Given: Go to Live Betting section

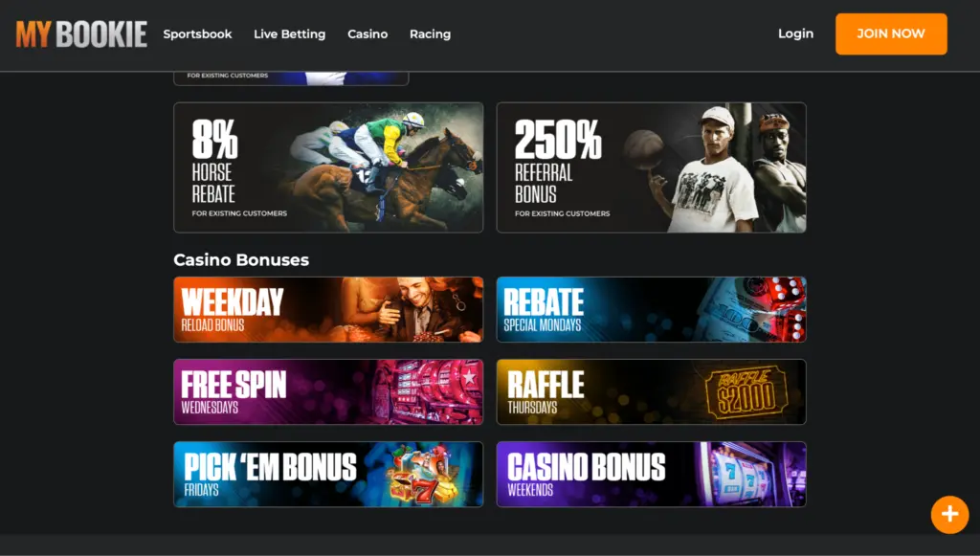Looking at the screenshot, I should (289, 34).
